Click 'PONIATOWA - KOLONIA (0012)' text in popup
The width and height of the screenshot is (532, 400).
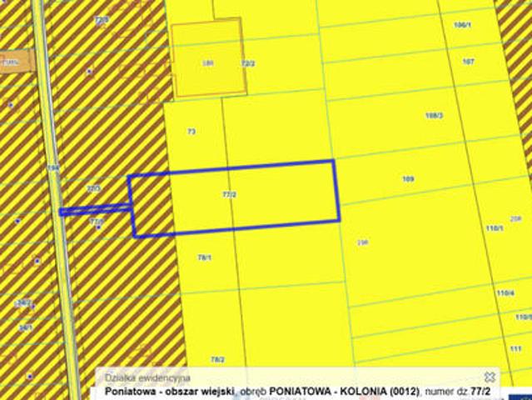point(345,392)
